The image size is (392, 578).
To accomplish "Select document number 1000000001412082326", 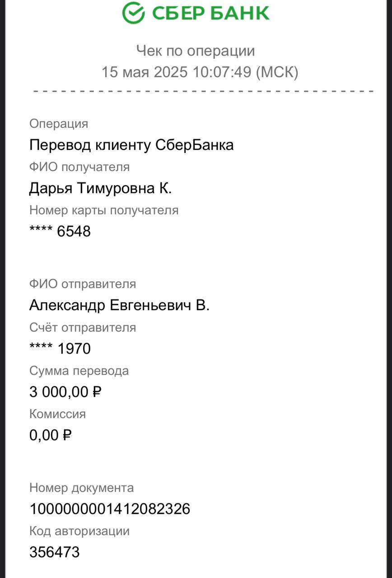I will coord(110,509).
